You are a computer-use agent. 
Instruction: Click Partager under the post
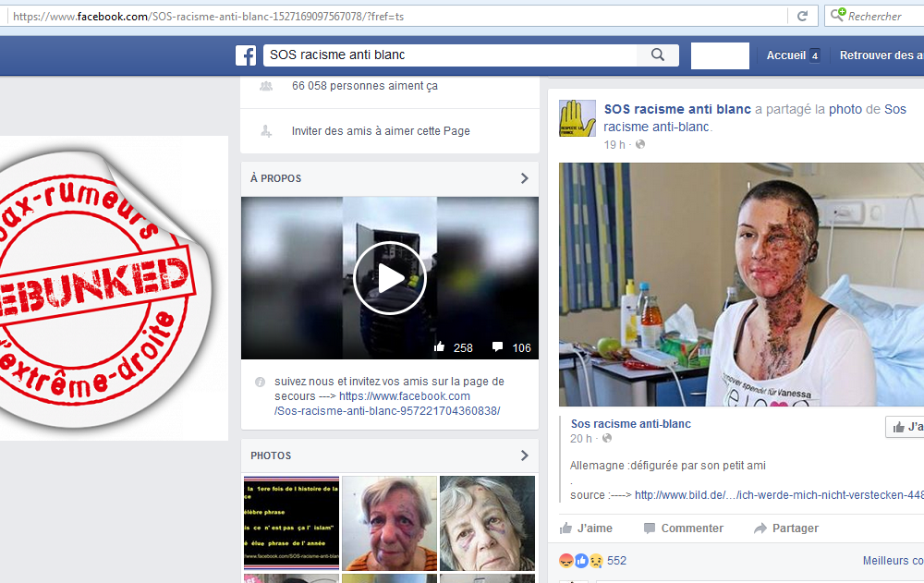[x=786, y=528]
